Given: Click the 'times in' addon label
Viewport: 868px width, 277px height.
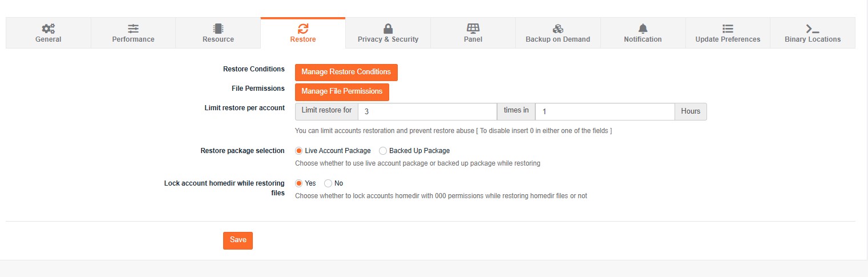Looking at the screenshot, I should (516, 111).
